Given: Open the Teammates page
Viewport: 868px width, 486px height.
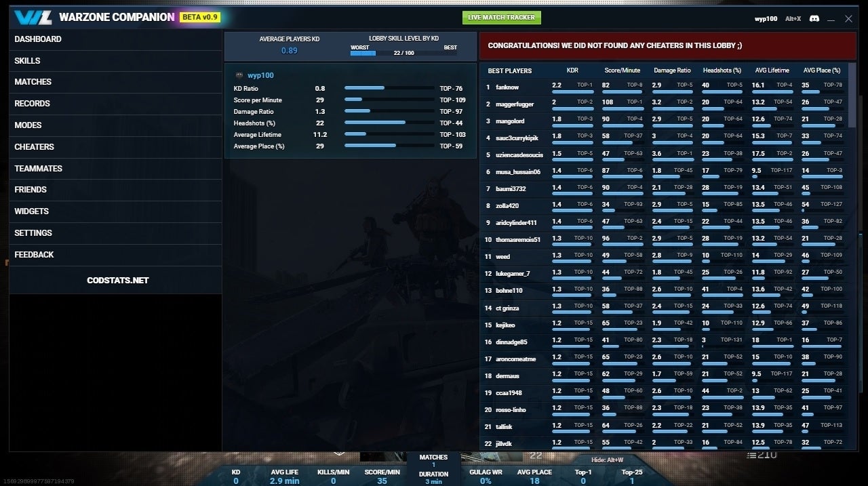Looking at the screenshot, I should (x=39, y=169).
